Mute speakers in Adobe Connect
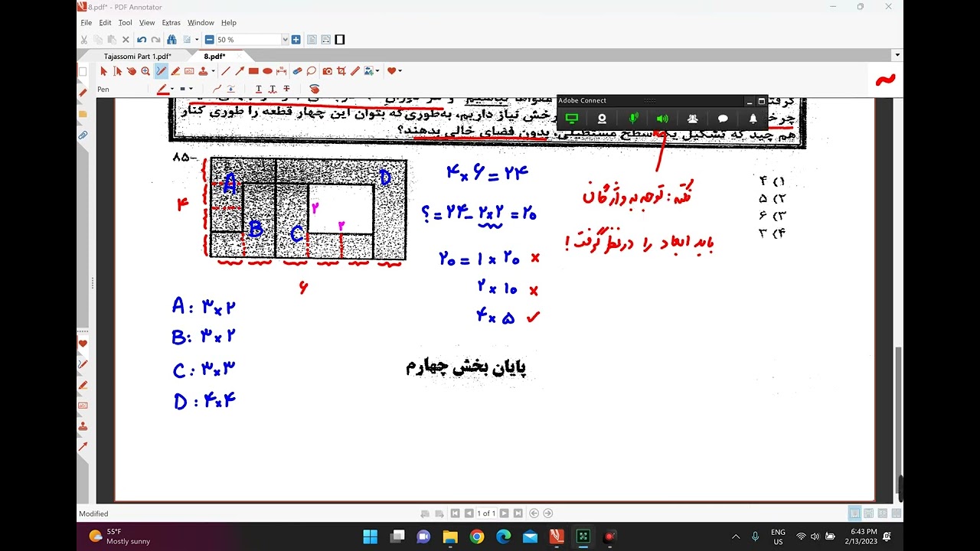Screen dimensions: 980x551 tap(662, 119)
